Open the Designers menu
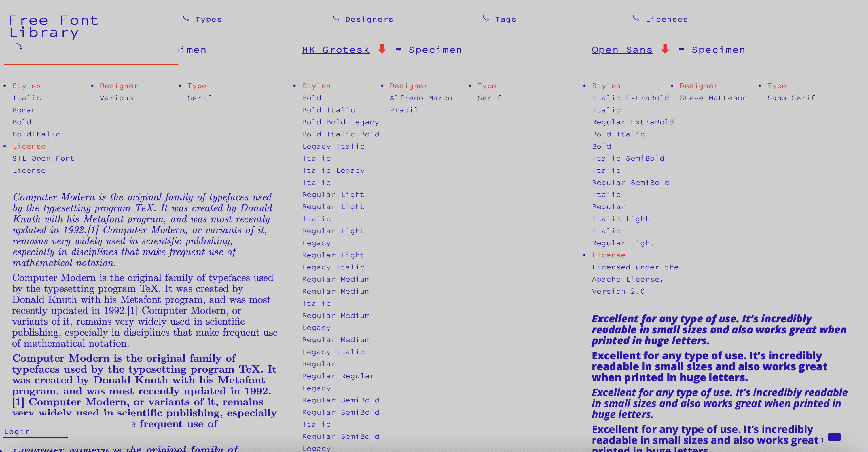This screenshot has width=868, height=452. (369, 20)
